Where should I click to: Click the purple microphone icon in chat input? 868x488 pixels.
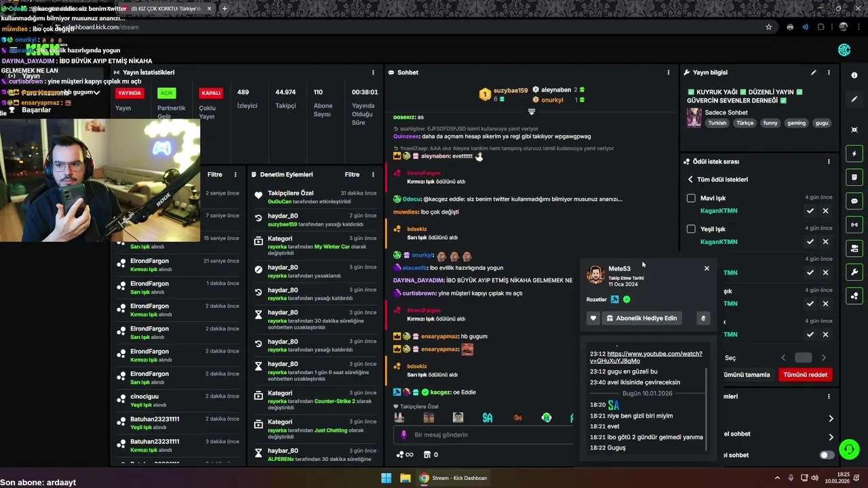coord(404,434)
